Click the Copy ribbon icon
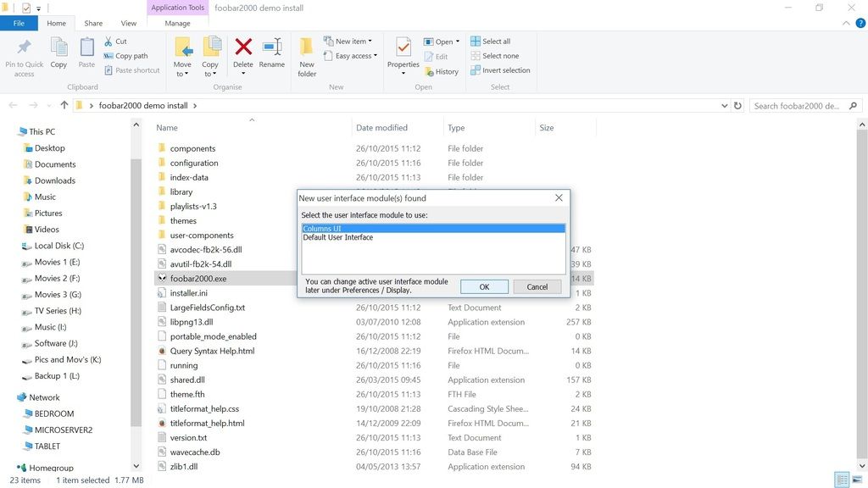This screenshot has height=488, width=868. 58,47
